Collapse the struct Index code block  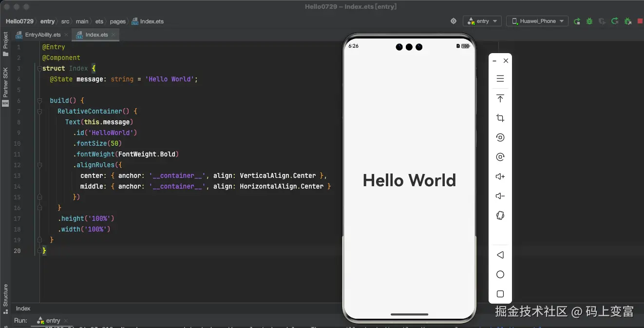(x=39, y=69)
